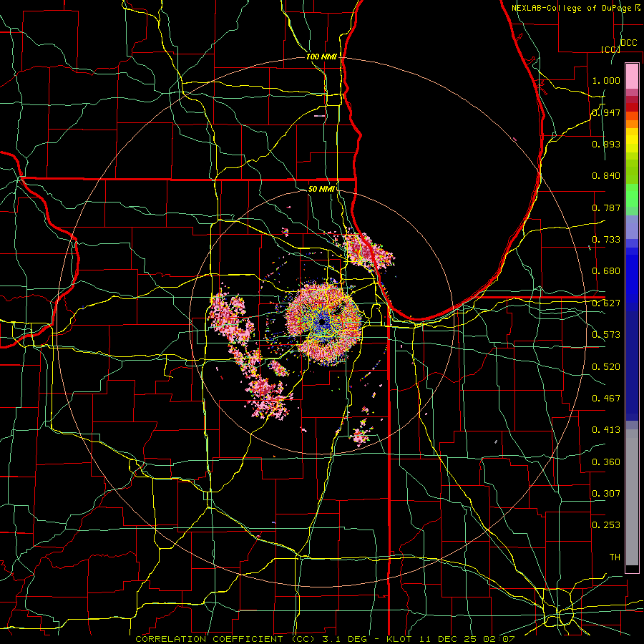This screenshot has height=644, width=644.
Task: Select the 0.787 scale value
Action: point(606,208)
